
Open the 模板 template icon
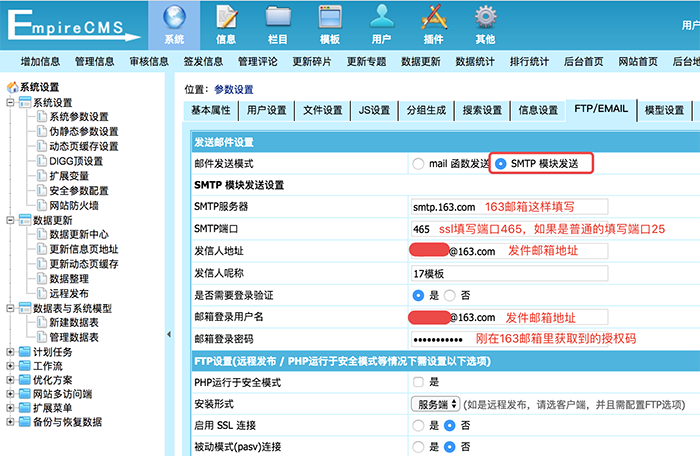330,17
